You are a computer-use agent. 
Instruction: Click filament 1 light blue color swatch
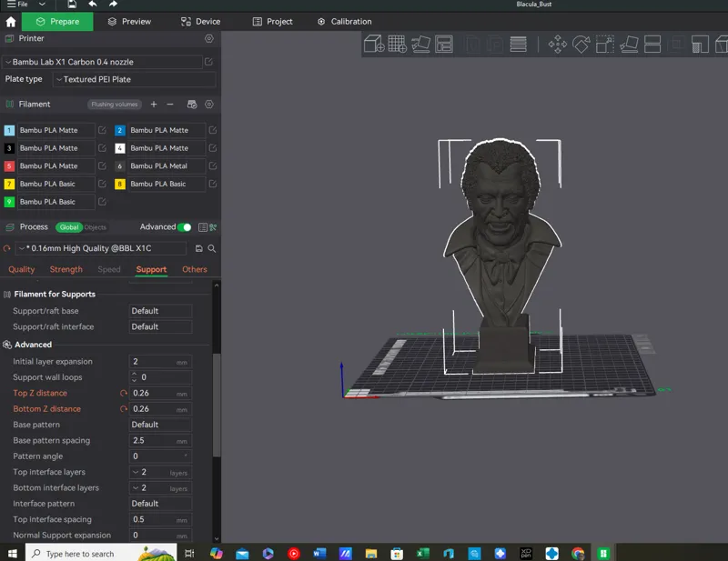(9, 130)
